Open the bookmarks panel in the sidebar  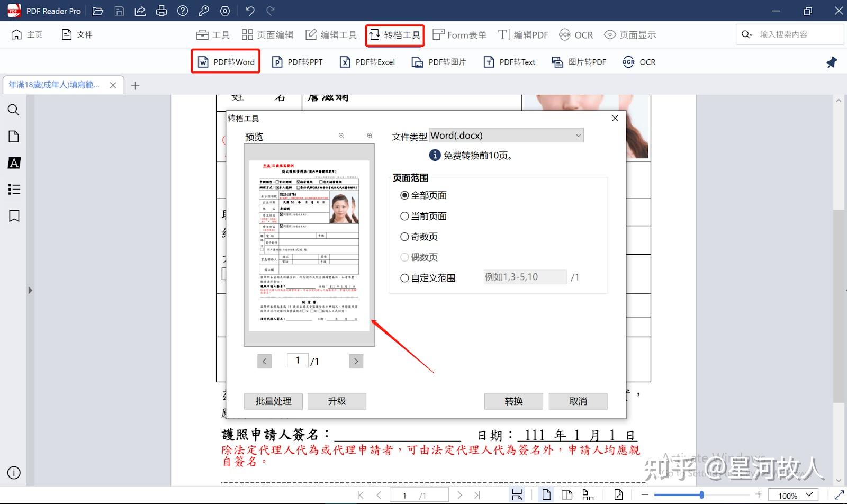tap(14, 216)
